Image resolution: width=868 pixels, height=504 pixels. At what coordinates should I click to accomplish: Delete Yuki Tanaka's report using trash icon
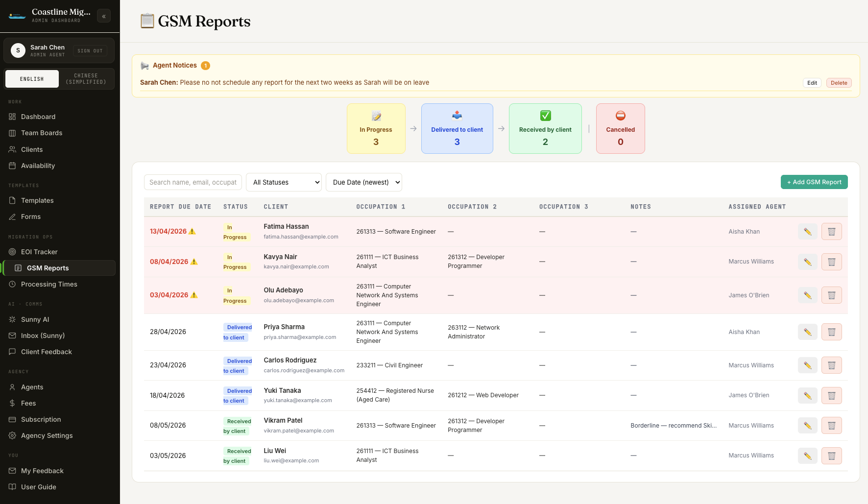(x=832, y=396)
